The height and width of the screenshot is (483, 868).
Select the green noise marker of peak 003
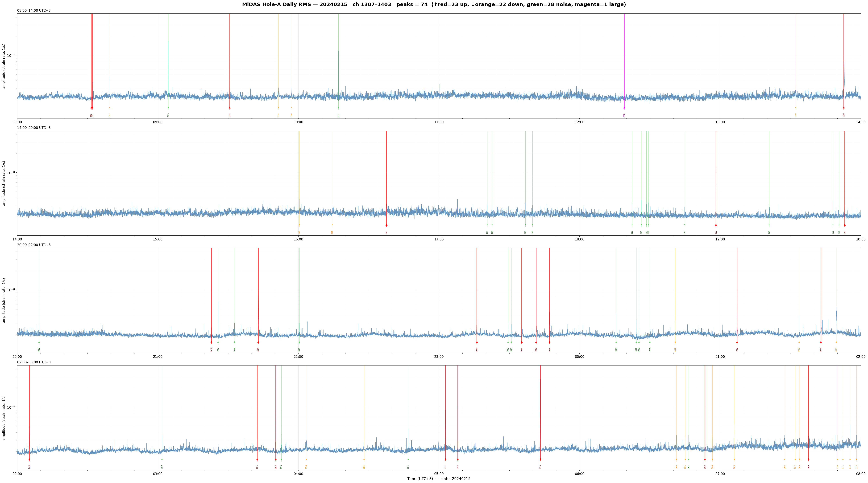tap(168, 108)
